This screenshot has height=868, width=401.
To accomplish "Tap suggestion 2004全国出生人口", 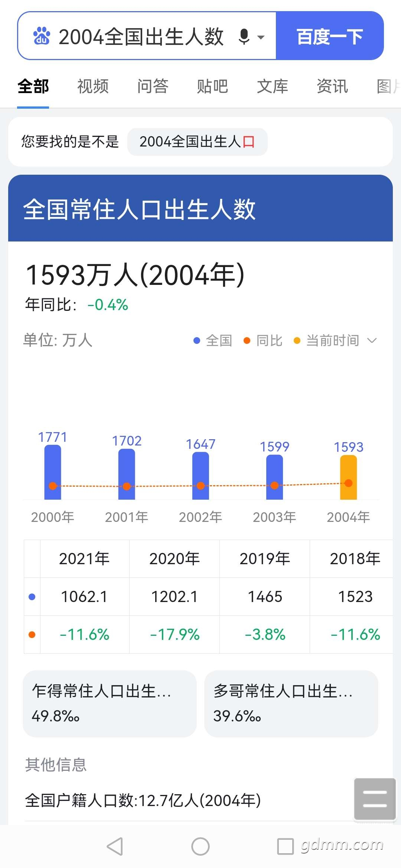I will (x=197, y=142).
